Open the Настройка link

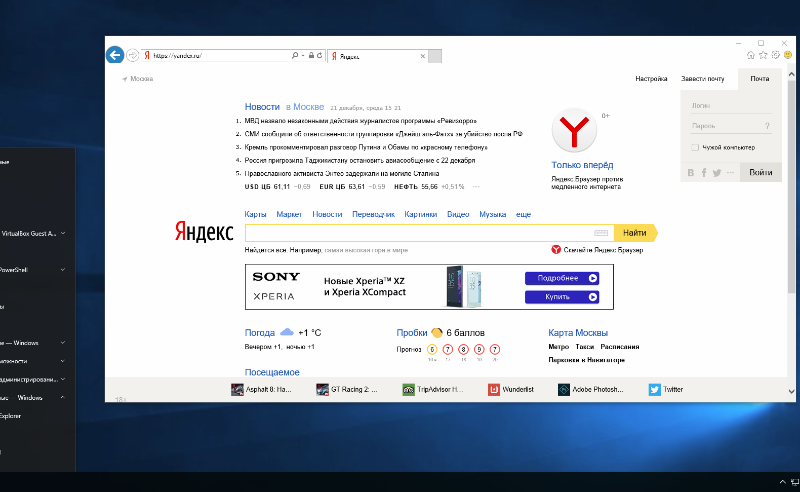pyautogui.click(x=651, y=79)
